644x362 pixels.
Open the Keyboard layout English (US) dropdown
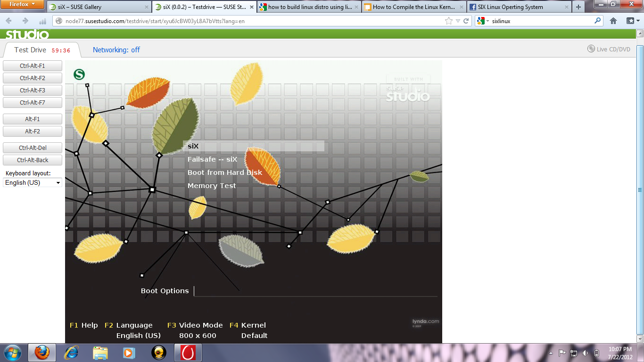point(33,182)
